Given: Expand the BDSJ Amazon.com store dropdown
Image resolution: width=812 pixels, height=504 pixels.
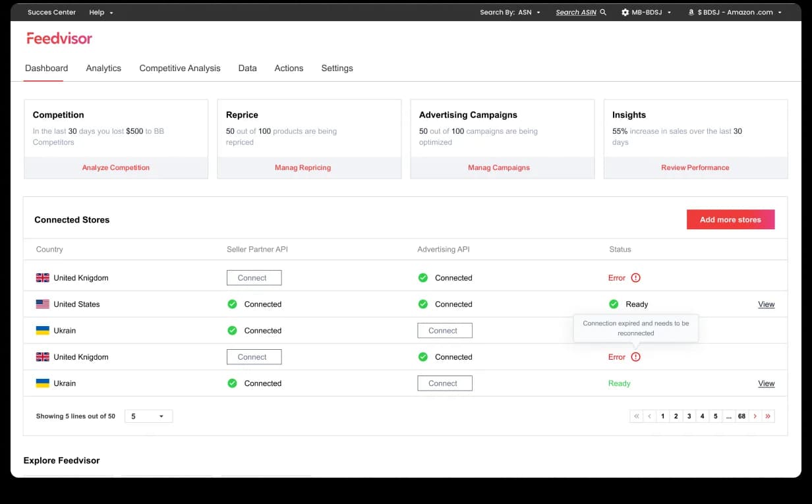Looking at the screenshot, I should (735, 12).
